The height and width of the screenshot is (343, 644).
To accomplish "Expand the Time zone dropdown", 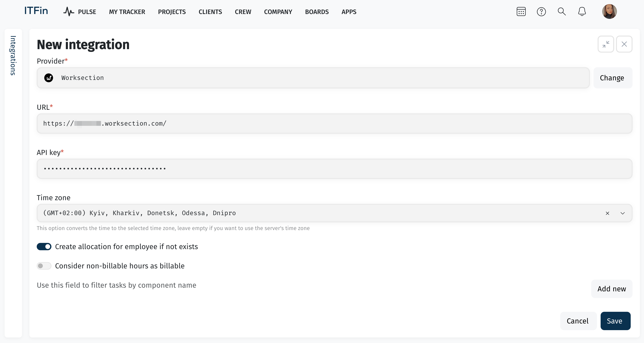I will pos(622,213).
